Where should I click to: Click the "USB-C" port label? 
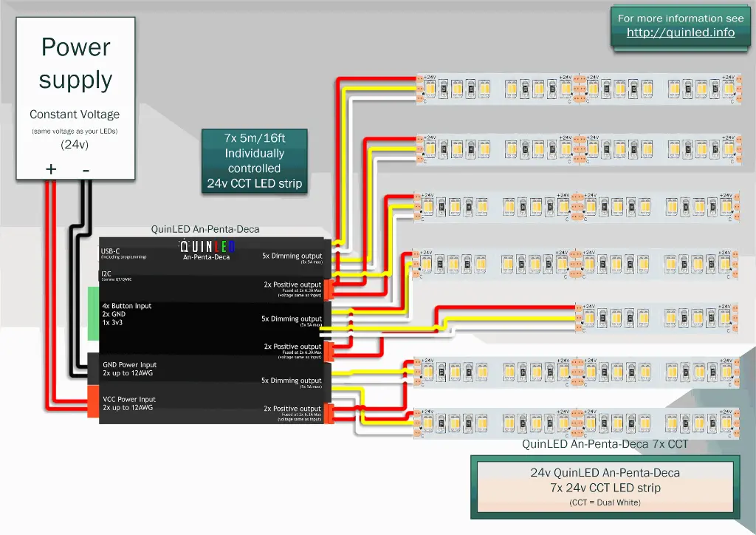[111, 251]
